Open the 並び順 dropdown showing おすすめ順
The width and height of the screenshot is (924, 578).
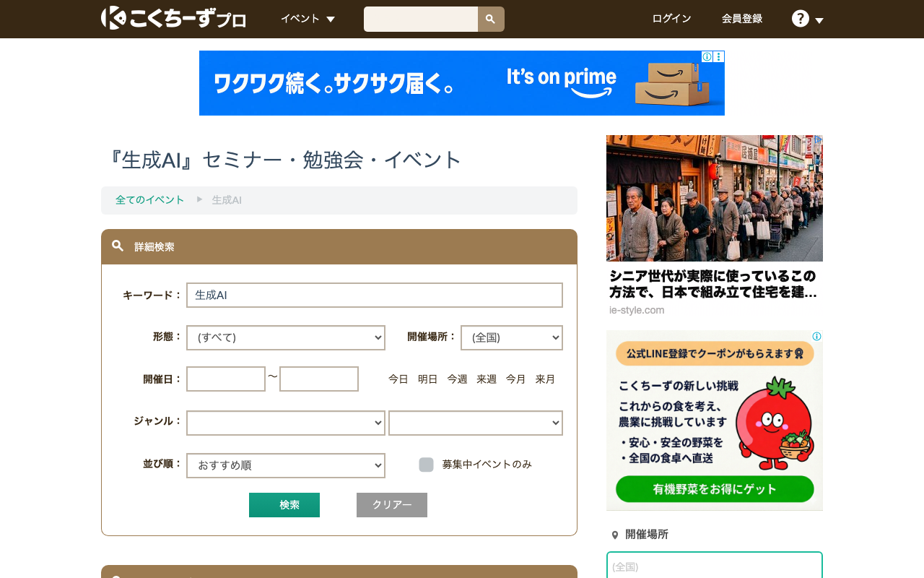click(286, 465)
